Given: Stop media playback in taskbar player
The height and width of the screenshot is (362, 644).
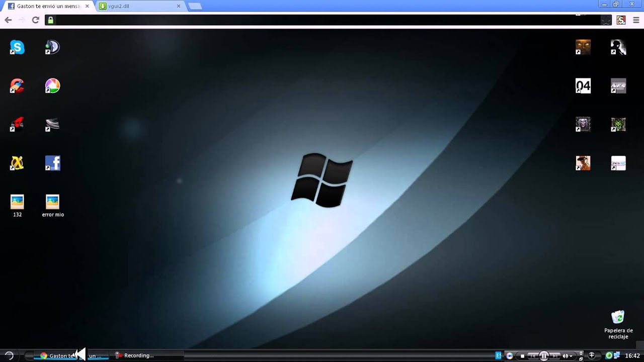Looking at the screenshot, I should [522, 356].
